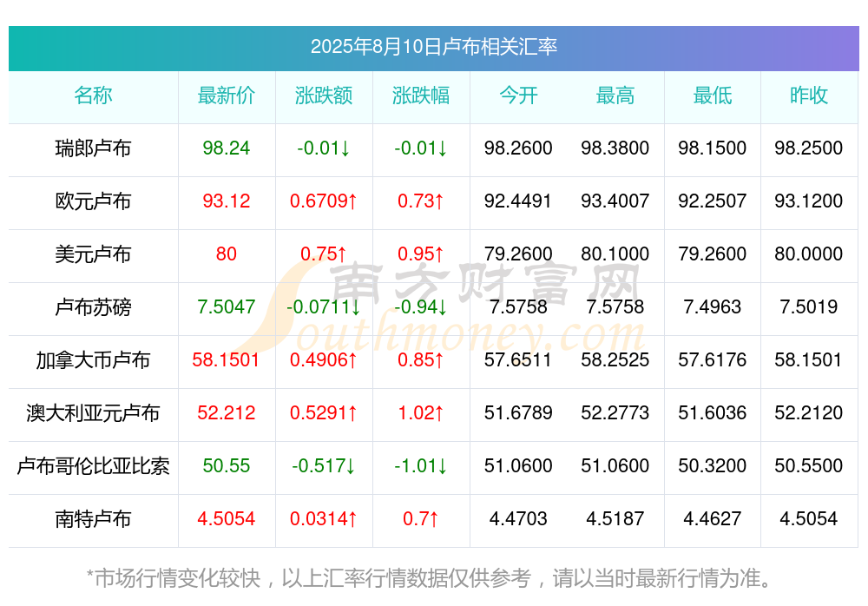Click change amount 0.0314↑

tap(324, 518)
